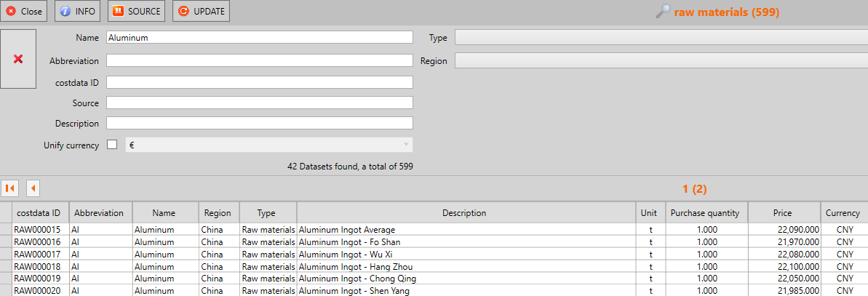Select row RAW000015
Screen dimensions: 868x296
434,230
